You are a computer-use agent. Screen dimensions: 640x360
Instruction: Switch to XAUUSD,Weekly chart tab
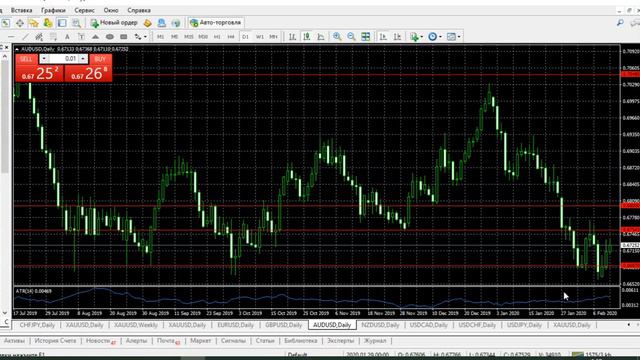(136, 325)
